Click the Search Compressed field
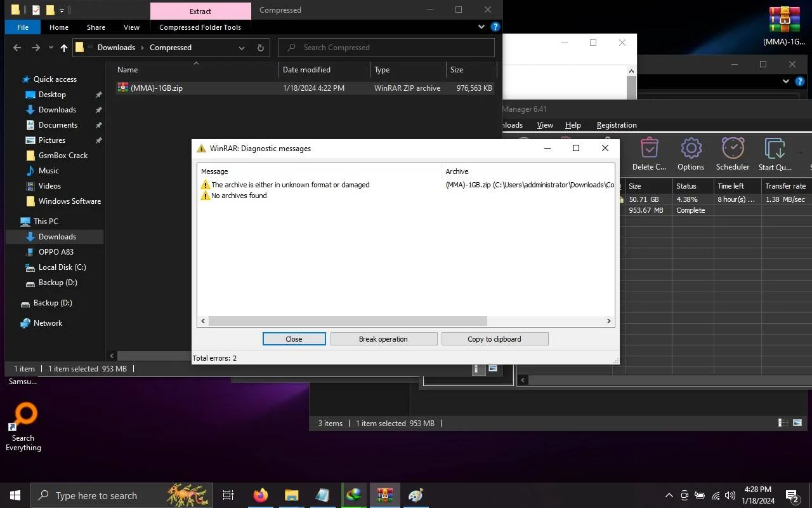This screenshot has height=508, width=812. (x=386, y=48)
